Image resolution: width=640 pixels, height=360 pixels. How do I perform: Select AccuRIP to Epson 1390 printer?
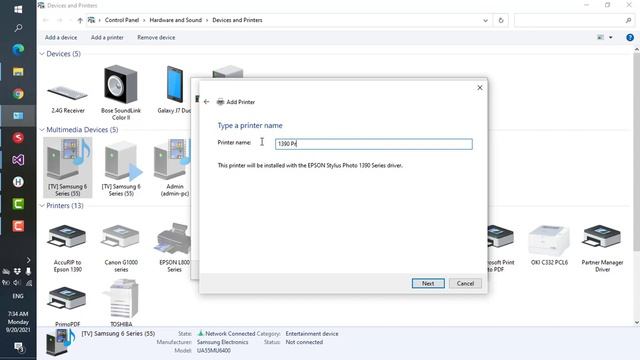click(x=68, y=247)
